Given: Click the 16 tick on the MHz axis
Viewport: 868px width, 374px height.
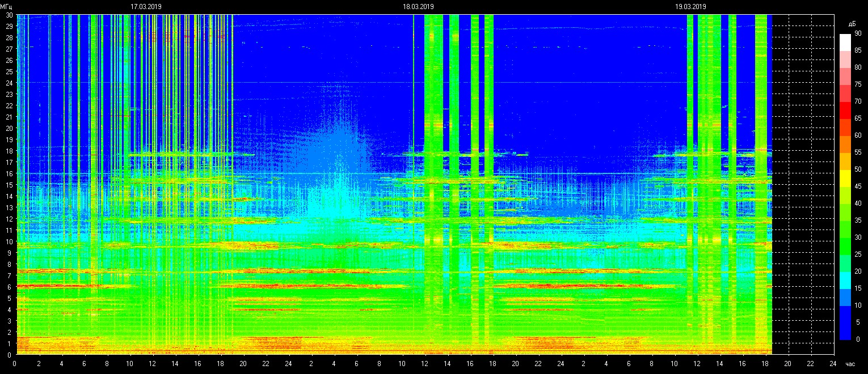Looking at the screenshot, I should [9, 173].
